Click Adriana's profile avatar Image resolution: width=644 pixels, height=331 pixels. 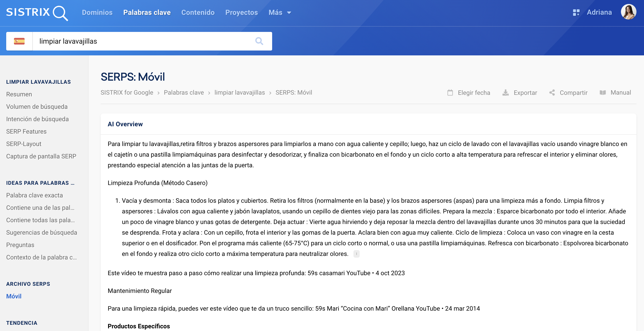pos(628,12)
